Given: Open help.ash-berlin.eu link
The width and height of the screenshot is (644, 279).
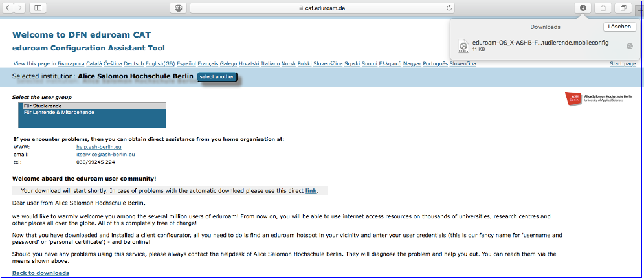Looking at the screenshot, I should [99, 147].
